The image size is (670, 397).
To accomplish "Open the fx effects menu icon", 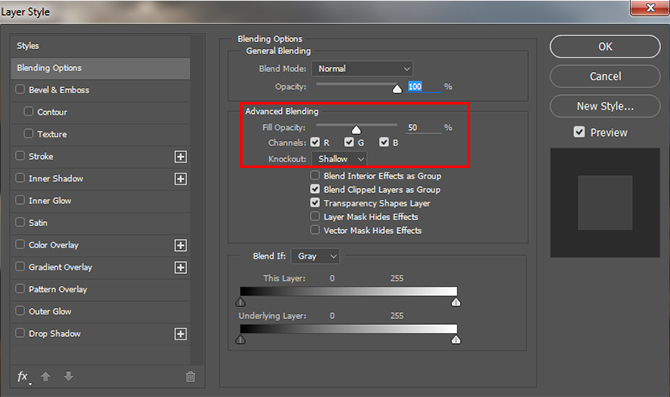I will [23, 376].
